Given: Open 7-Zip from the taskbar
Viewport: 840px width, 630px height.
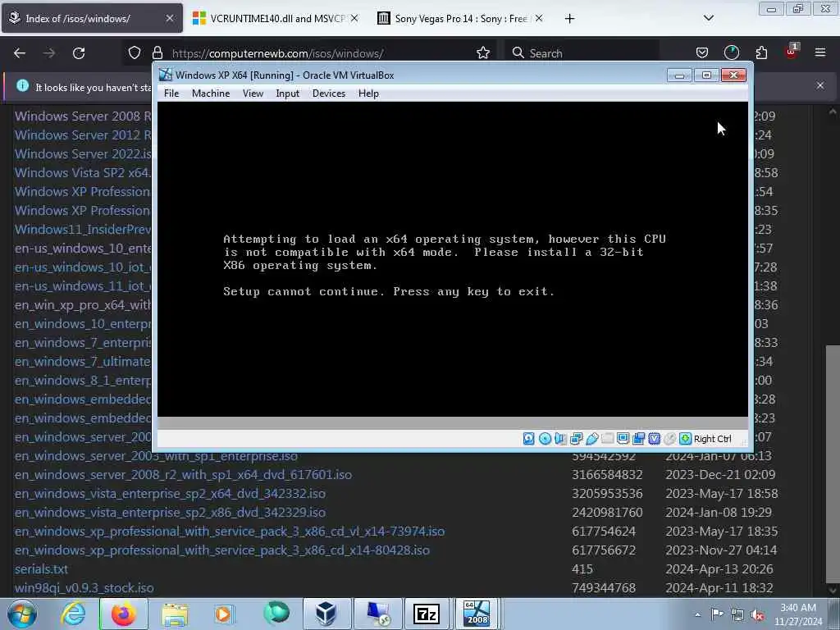Looking at the screenshot, I should 427,614.
